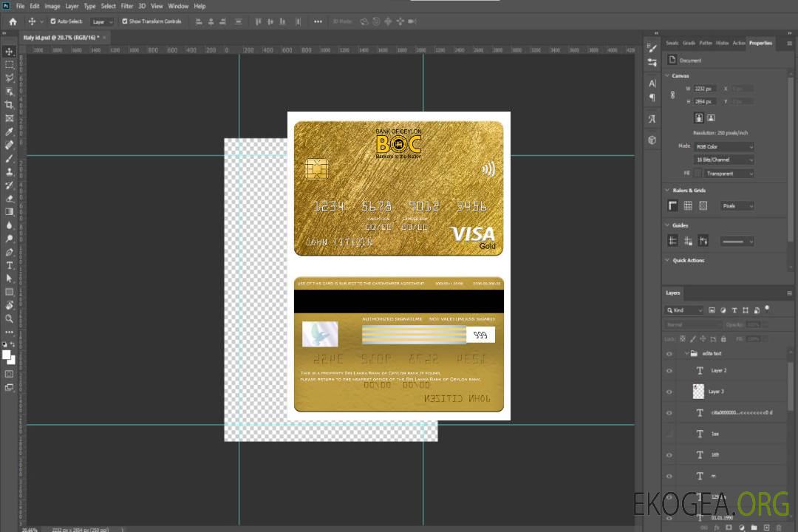The width and height of the screenshot is (798, 532).
Task: Select the Blur tool
Action: coord(9,225)
